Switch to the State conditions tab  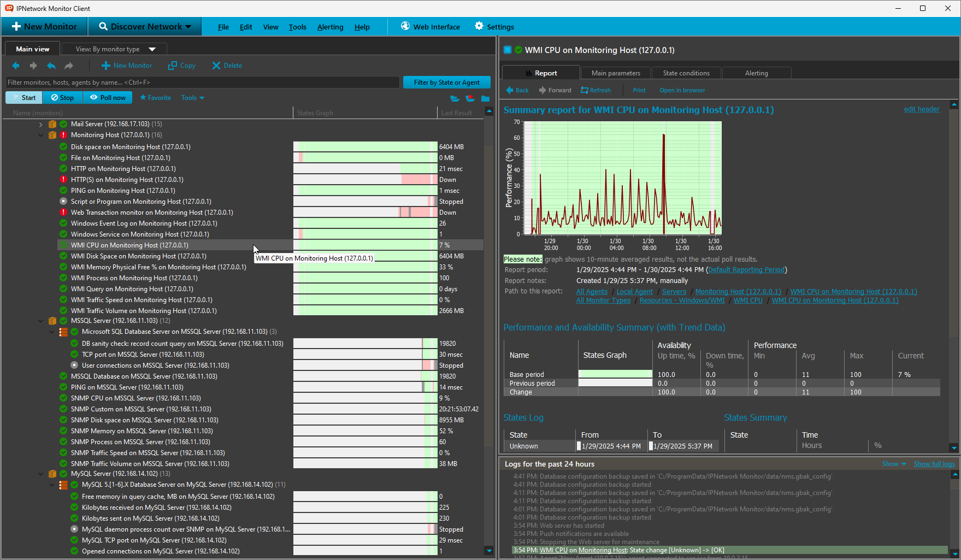[x=686, y=73]
